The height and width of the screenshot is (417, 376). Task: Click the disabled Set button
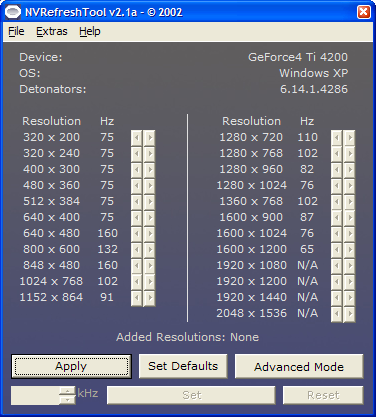tap(191, 395)
